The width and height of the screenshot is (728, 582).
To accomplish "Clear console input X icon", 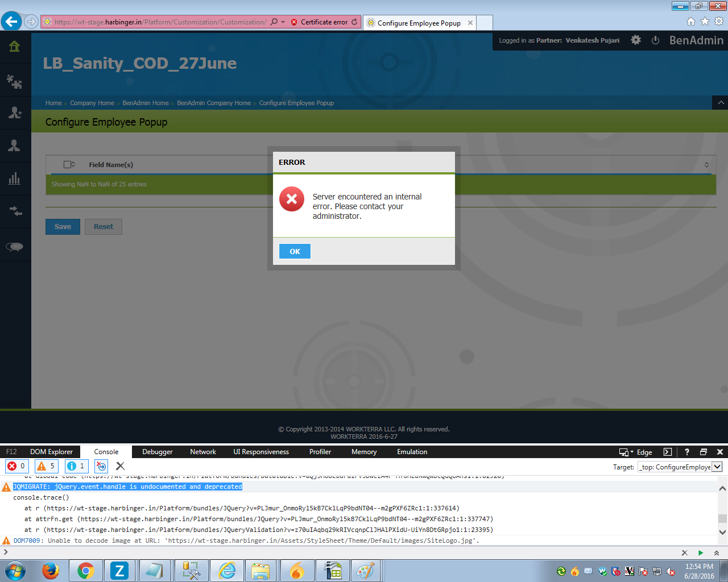I will pyautogui.click(x=685, y=552).
